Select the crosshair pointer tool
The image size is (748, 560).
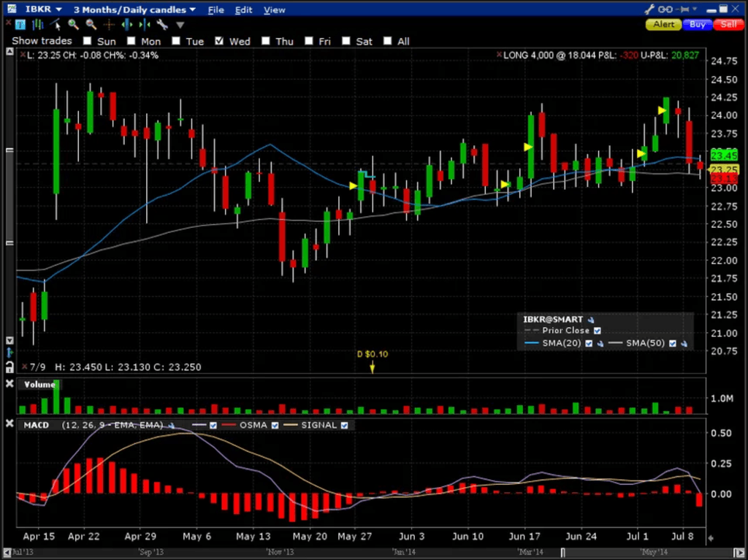click(107, 24)
